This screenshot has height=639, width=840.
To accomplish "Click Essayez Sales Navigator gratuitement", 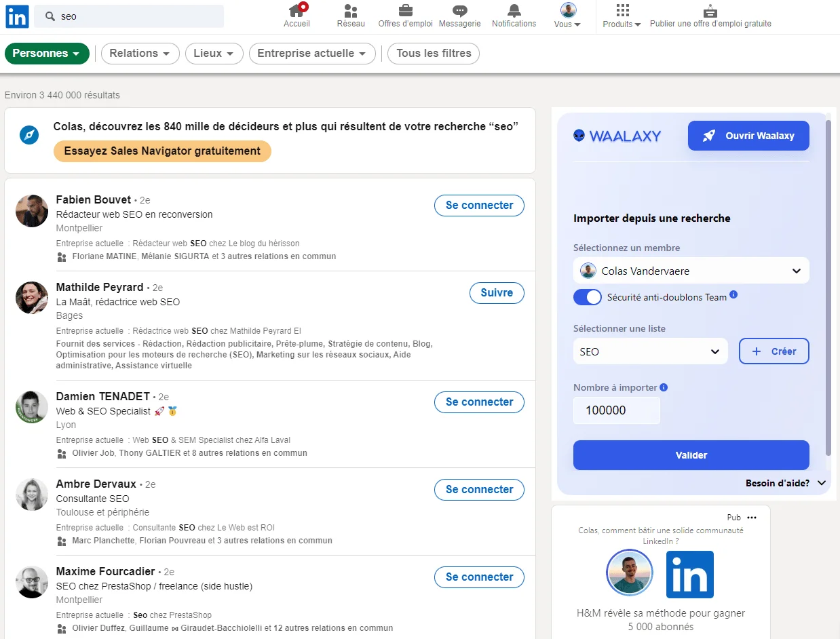I will 162,151.
